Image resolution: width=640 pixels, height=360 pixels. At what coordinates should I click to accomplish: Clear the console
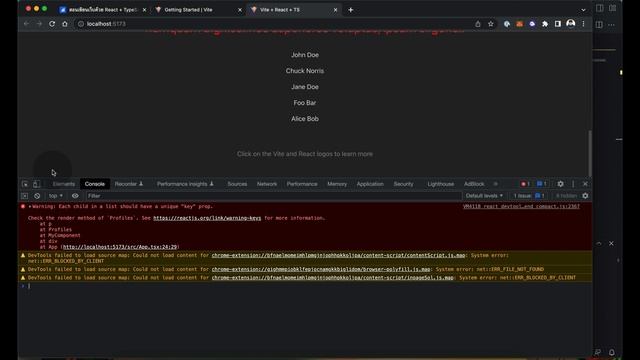coord(37,196)
